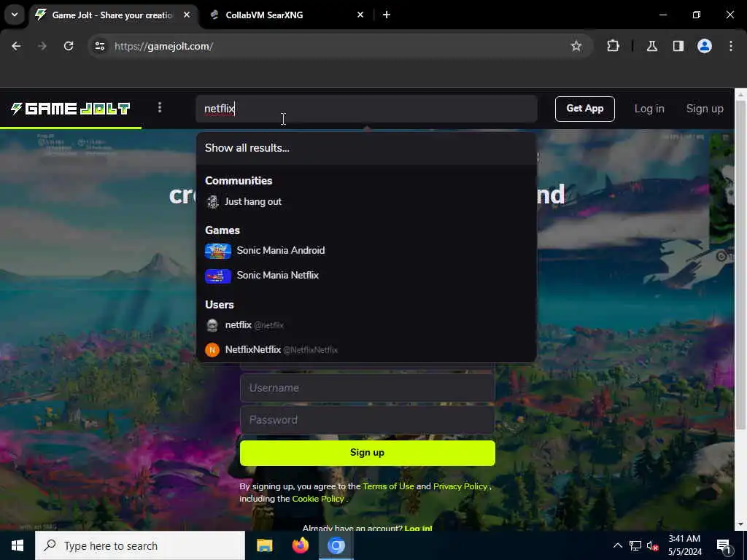Screen dimensions: 747x560
Task: Open File Explorer from the taskbar
Action: tap(264, 545)
